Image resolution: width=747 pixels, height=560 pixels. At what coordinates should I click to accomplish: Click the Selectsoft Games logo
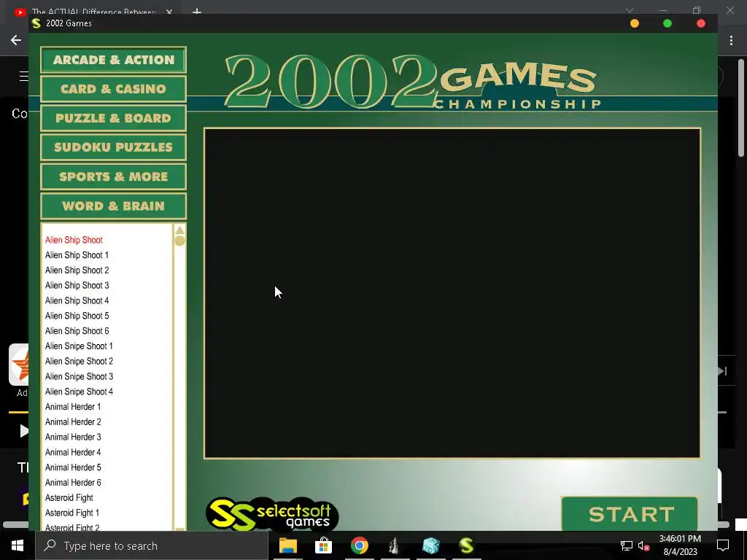point(272,514)
